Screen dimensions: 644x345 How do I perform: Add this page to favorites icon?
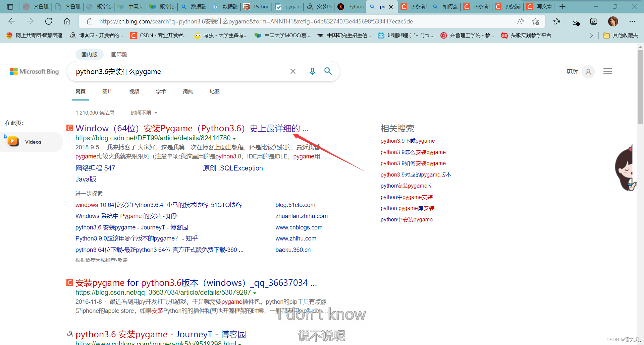(535, 21)
